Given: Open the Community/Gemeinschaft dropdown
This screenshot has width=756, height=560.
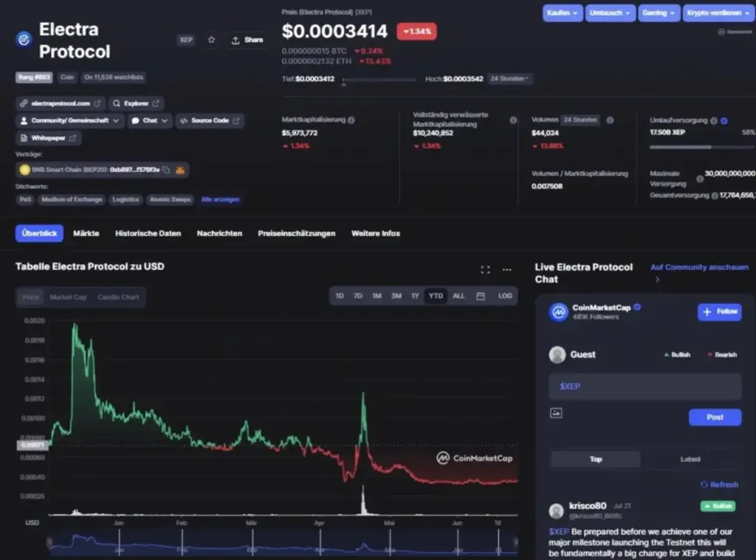Looking at the screenshot, I should [x=69, y=120].
